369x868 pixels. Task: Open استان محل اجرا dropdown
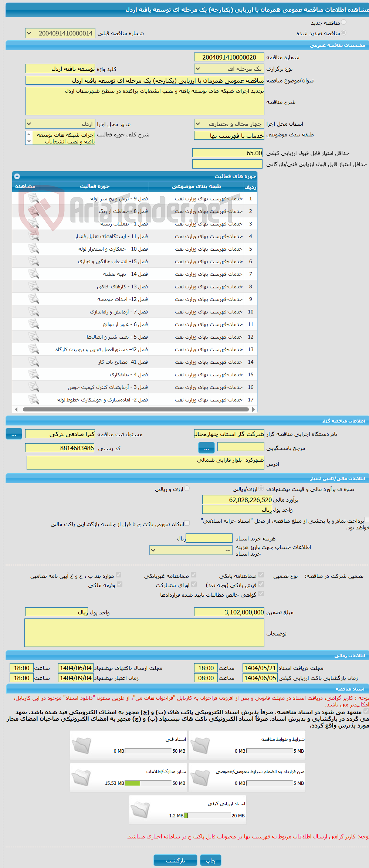pos(229,124)
